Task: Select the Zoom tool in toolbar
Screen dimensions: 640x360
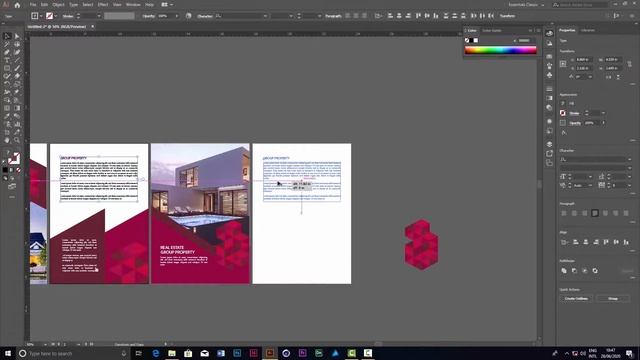Action: click(17, 140)
